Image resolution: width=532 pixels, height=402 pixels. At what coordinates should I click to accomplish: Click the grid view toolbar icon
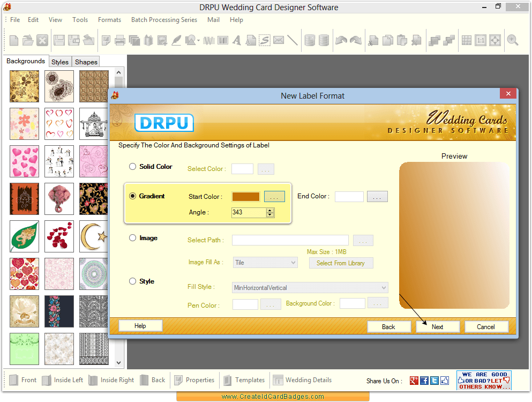(x=467, y=40)
